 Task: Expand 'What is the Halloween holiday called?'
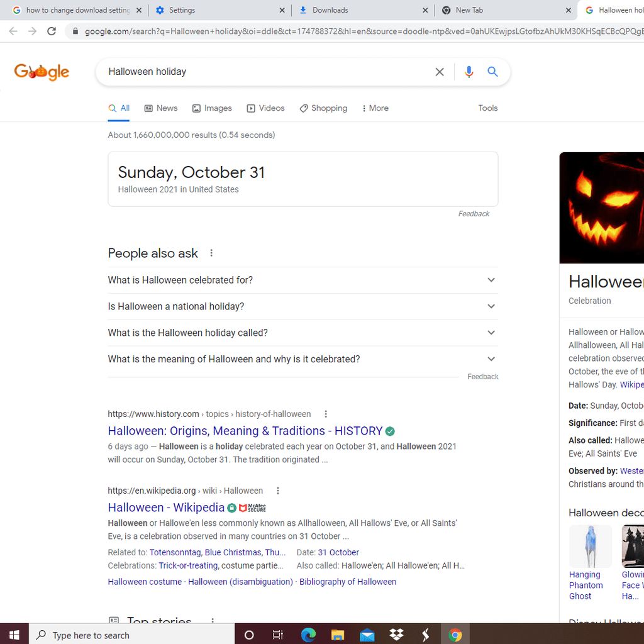click(303, 333)
